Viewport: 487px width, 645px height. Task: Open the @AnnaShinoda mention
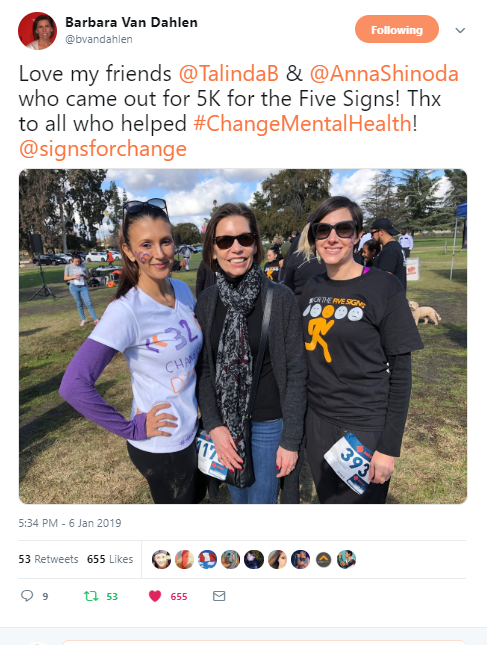pos(384,74)
